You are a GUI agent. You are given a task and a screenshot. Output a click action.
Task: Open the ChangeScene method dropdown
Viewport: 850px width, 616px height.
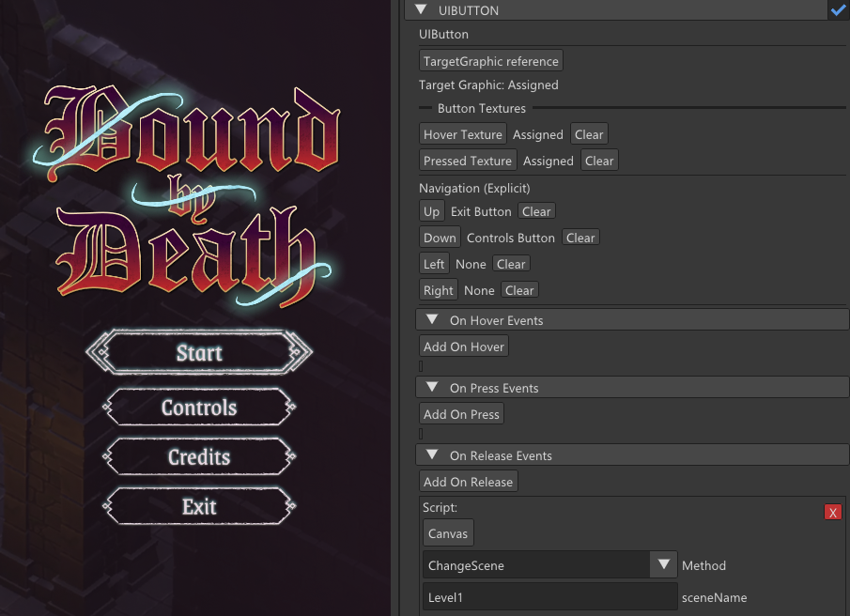click(663, 564)
